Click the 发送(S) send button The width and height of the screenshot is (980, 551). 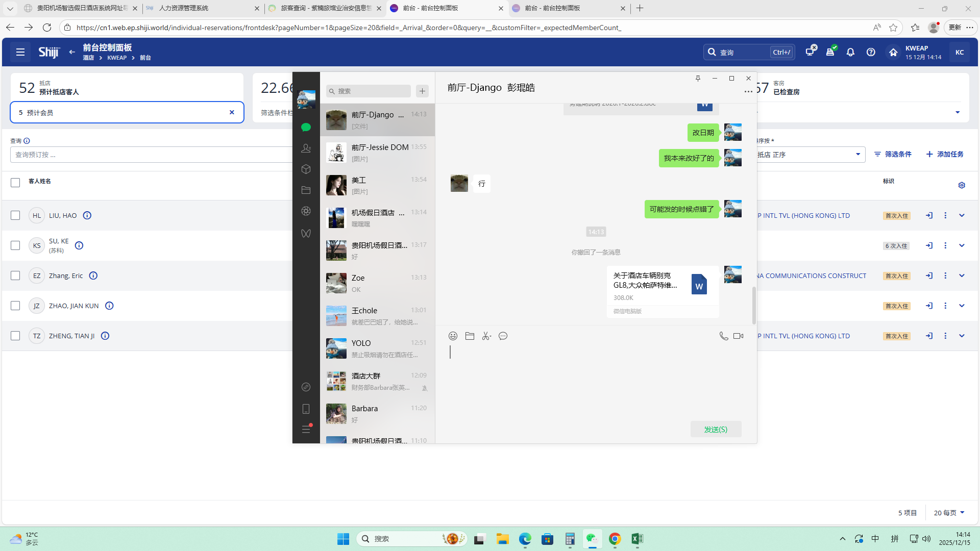[716, 429]
